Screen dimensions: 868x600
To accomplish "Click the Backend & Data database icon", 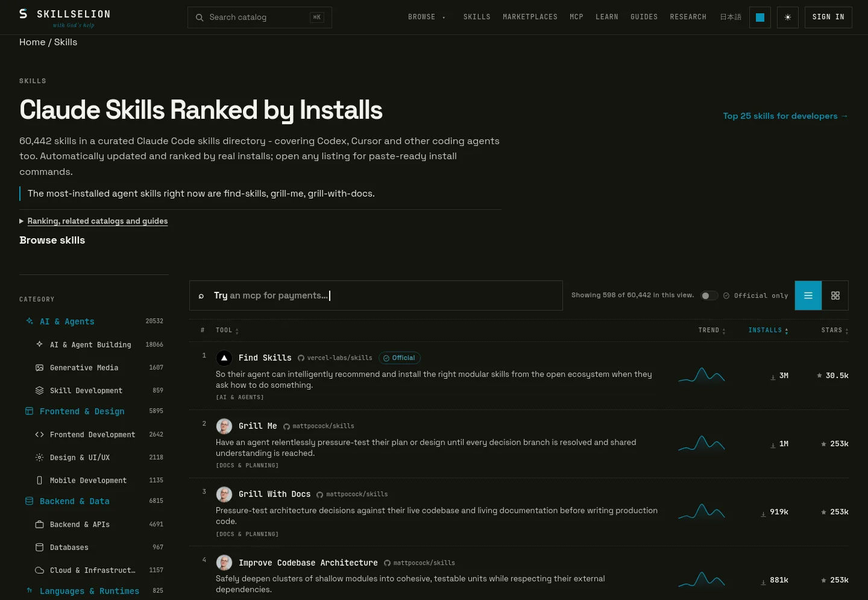I will [30, 501].
